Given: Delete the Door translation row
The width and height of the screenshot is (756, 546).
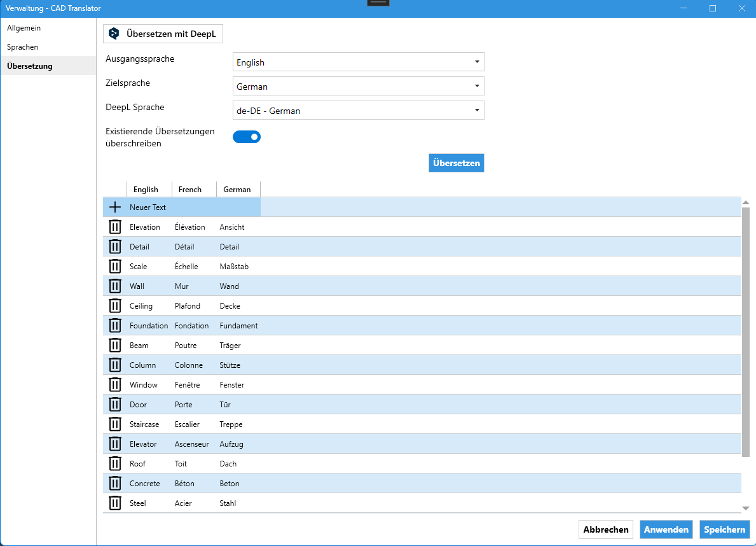Looking at the screenshot, I should coord(114,405).
